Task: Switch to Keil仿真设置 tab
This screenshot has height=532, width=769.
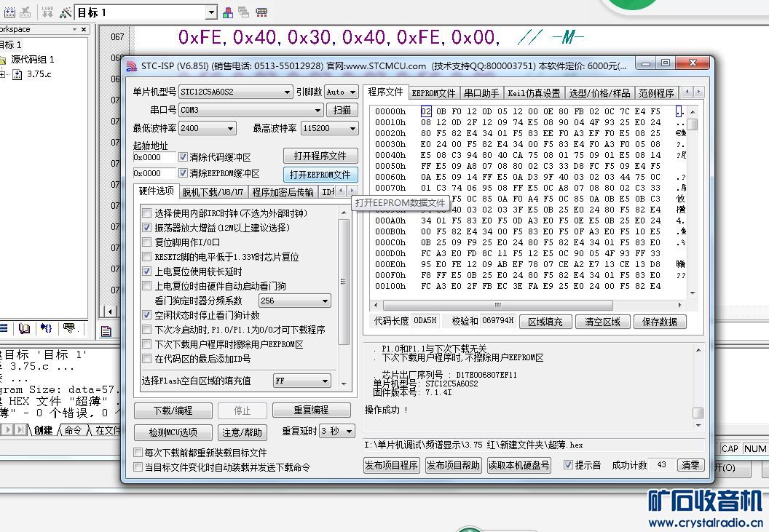Action: [534, 92]
